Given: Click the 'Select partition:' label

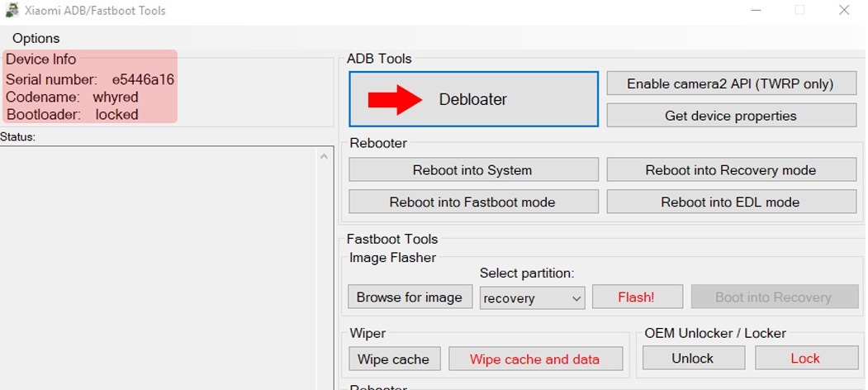Looking at the screenshot, I should pos(527,273).
